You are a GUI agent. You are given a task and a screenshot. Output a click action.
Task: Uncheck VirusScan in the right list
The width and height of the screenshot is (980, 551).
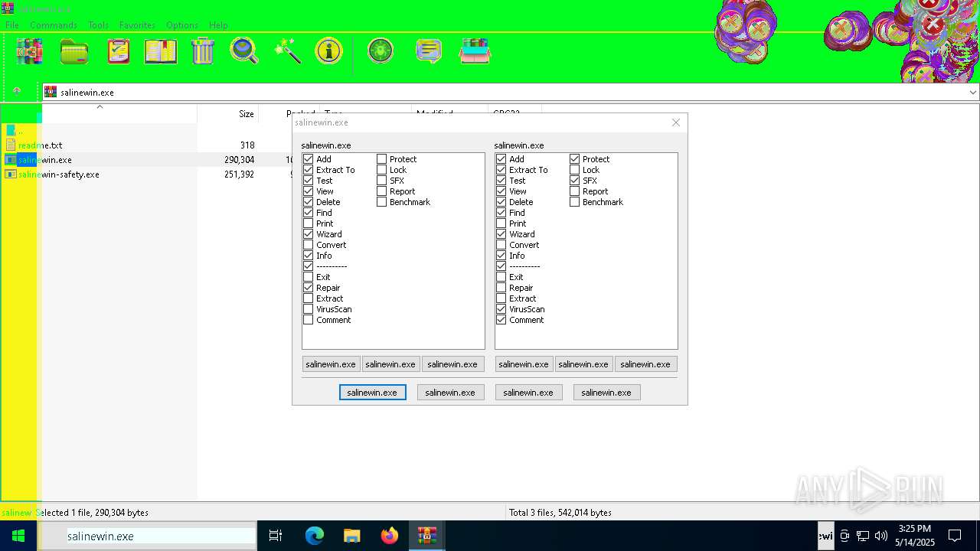click(x=501, y=309)
